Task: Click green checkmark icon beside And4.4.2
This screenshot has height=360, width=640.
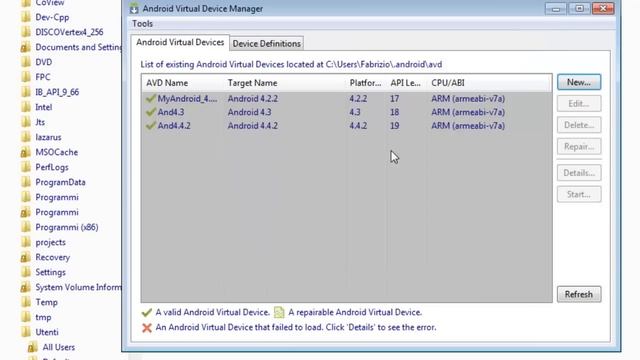Action: click(x=151, y=125)
